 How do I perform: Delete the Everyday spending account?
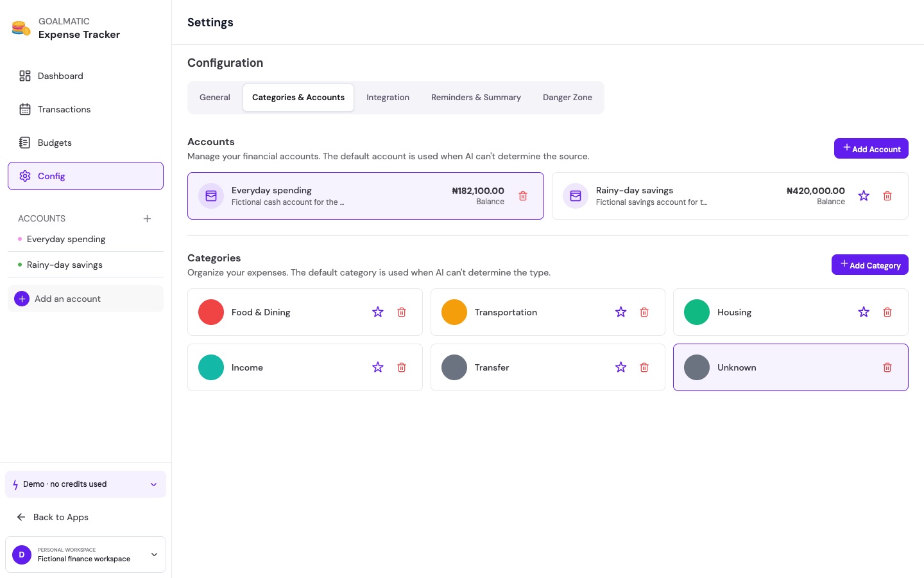tap(523, 196)
